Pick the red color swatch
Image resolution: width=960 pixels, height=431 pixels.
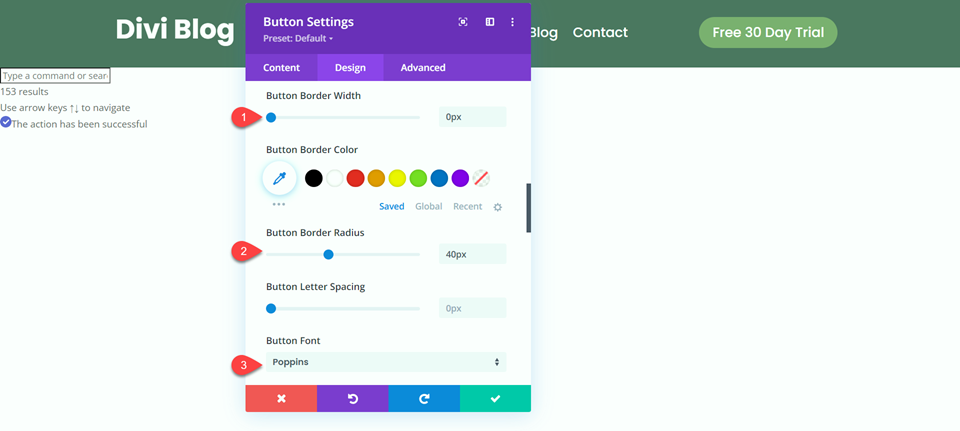point(355,178)
